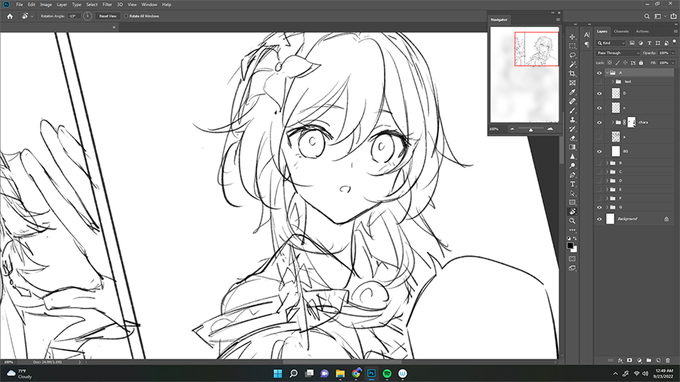Change screen mode from toolbar
Image resolution: width=680 pixels, height=382 pixels.
point(572,268)
